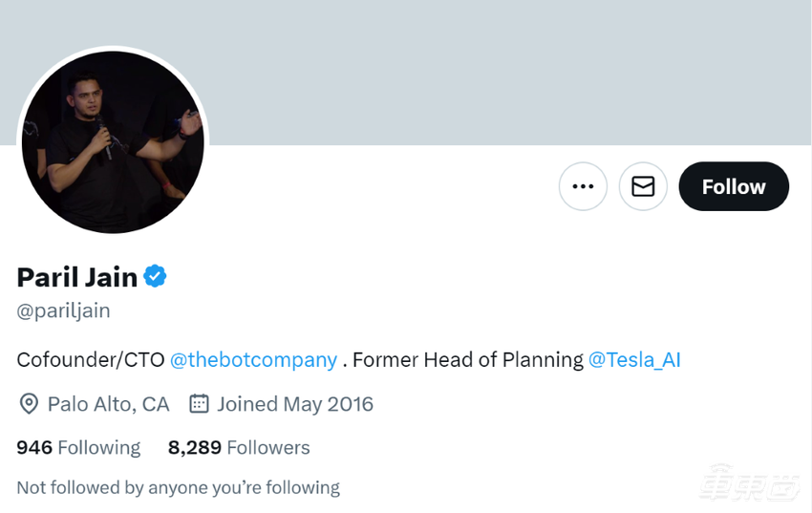Click the @pariljain handle text
812x513 pixels.
tap(63, 310)
